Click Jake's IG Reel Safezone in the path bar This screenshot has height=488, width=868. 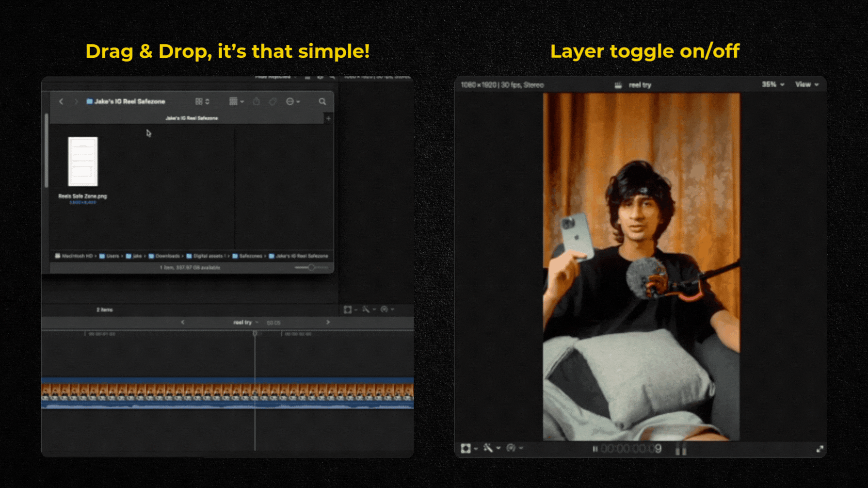298,256
